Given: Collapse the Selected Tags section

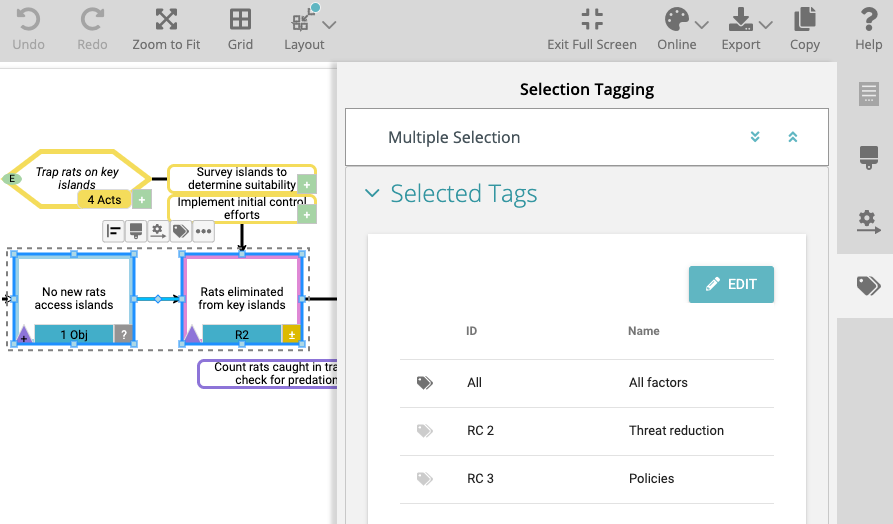Looking at the screenshot, I should point(373,194).
